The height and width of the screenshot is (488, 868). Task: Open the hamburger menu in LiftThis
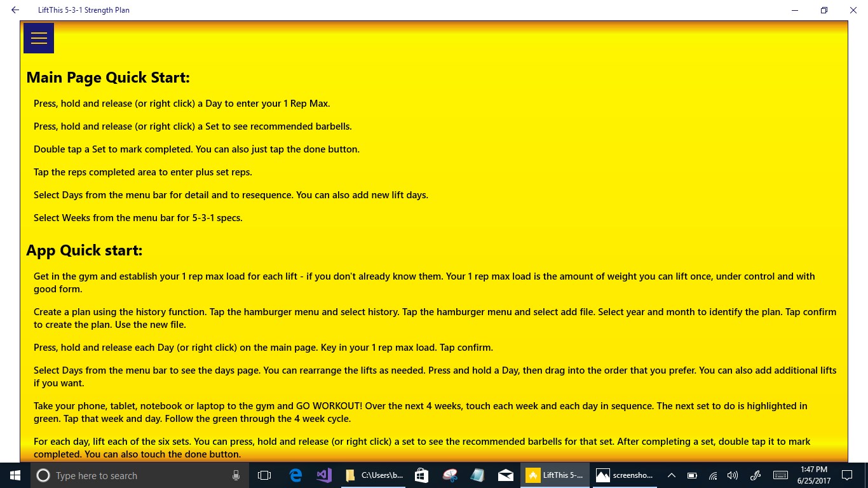point(39,38)
